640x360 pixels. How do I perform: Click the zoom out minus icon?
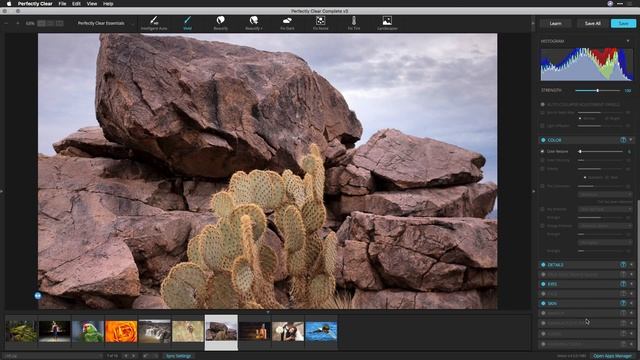coord(6,23)
